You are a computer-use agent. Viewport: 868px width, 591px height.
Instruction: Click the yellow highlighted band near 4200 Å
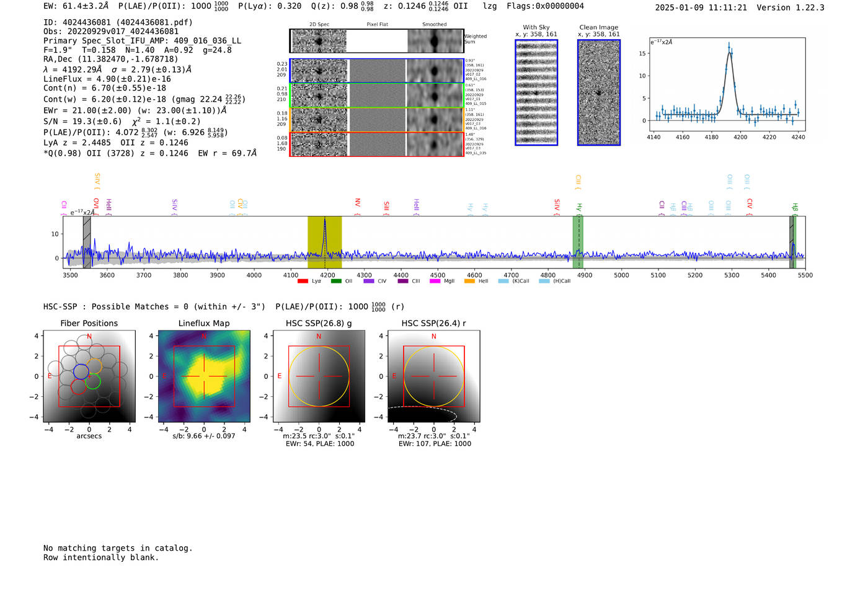(x=325, y=242)
